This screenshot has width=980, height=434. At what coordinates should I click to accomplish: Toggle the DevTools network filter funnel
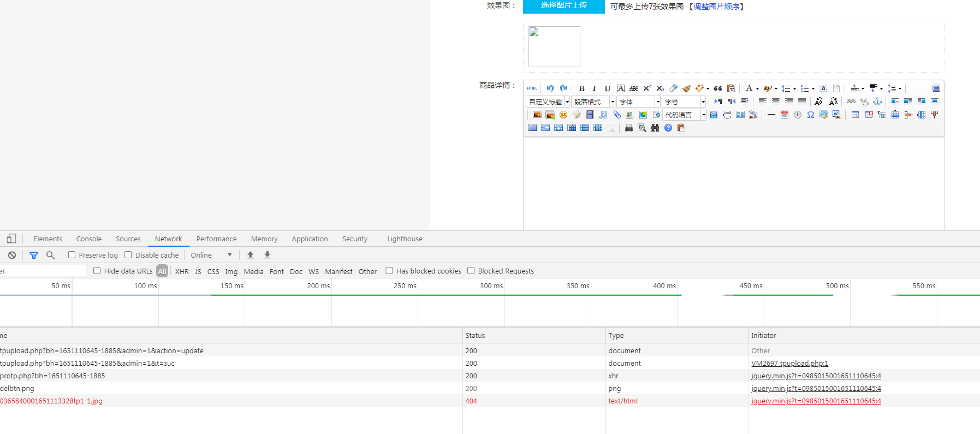[x=34, y=255]
